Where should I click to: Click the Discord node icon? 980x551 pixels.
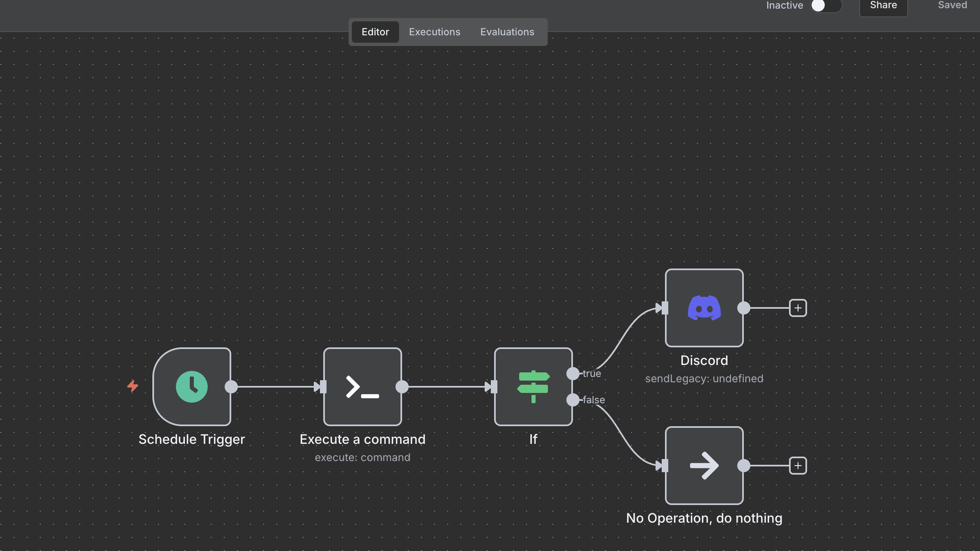click(704, 308)
